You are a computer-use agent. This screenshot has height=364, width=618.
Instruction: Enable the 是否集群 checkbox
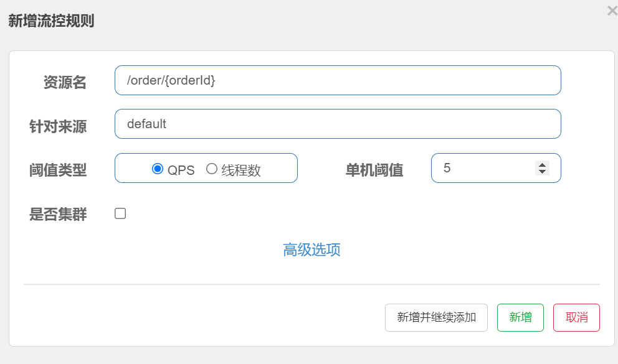pos(120,213)
